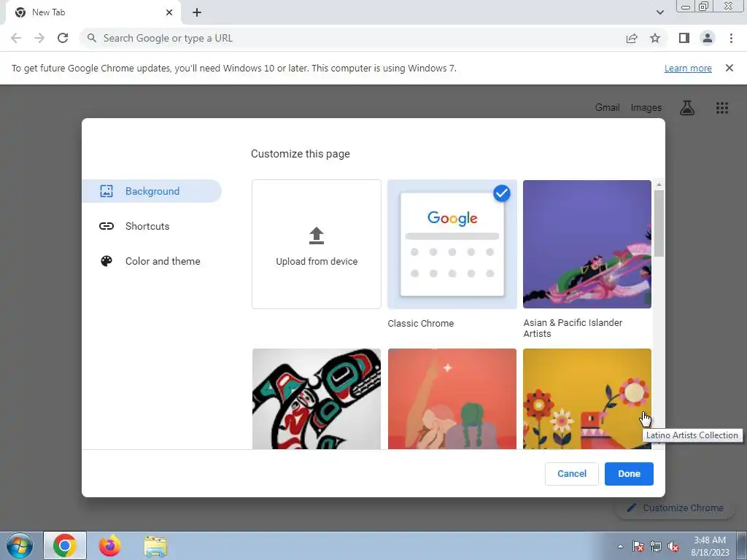Viewport: 747px width, 560px height.
Task: Open Asian & Pacific Islander Artists collection
Action: (x=587, y=244)
